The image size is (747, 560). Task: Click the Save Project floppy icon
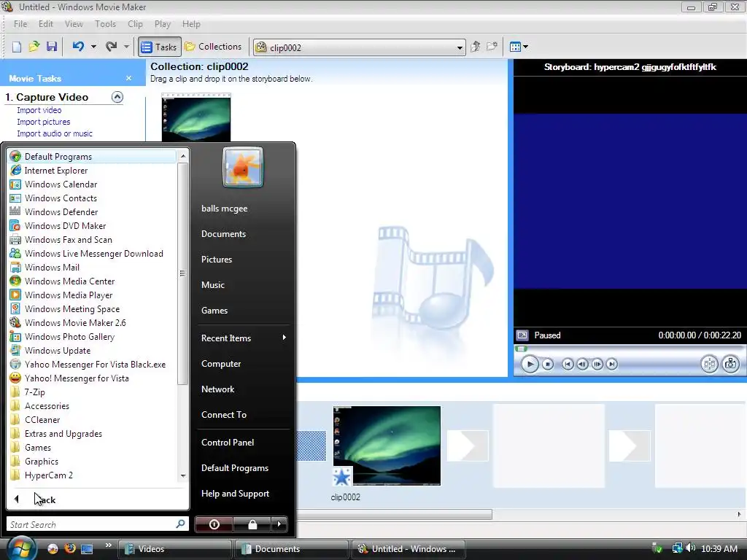[52, 47]
